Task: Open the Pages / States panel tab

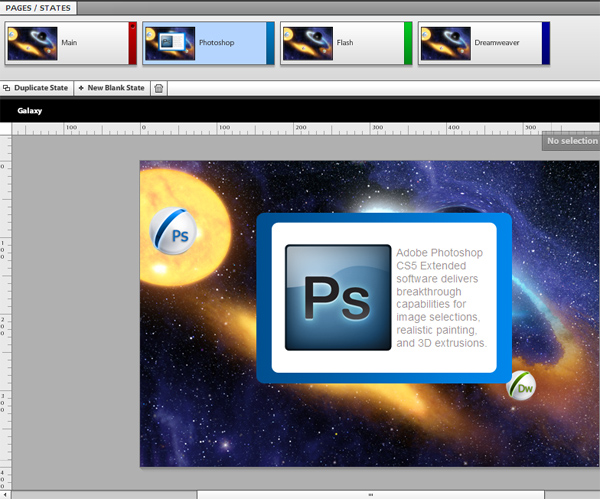Action: click(x=38, y=8)
